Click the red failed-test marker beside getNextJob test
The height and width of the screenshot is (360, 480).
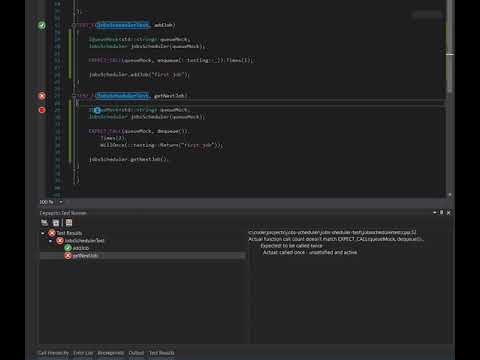click(42, 96)
